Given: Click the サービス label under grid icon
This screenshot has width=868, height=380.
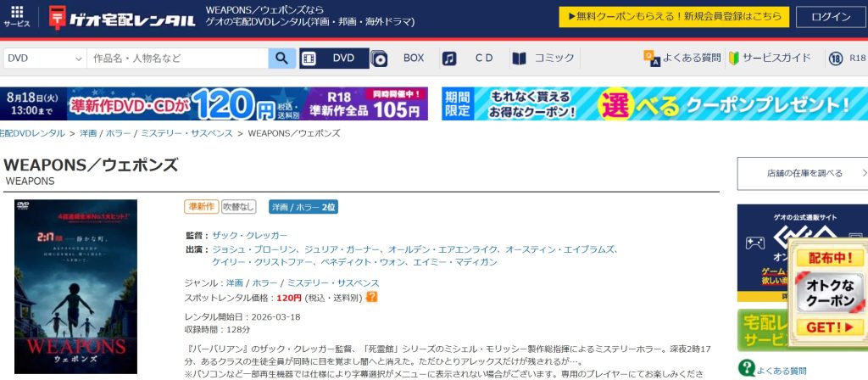Looking at the screenshot, I should coord(17,25).
